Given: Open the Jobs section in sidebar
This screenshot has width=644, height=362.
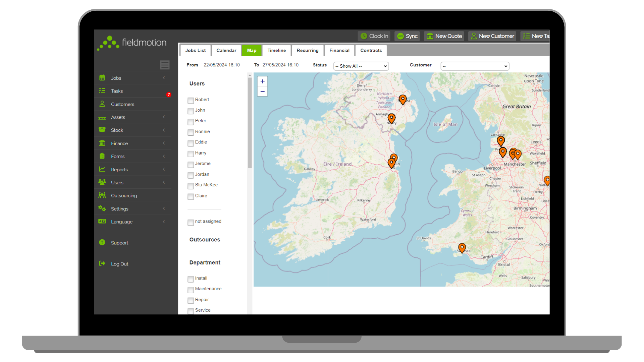Looking at the screenshot, I should click(102, 77).
